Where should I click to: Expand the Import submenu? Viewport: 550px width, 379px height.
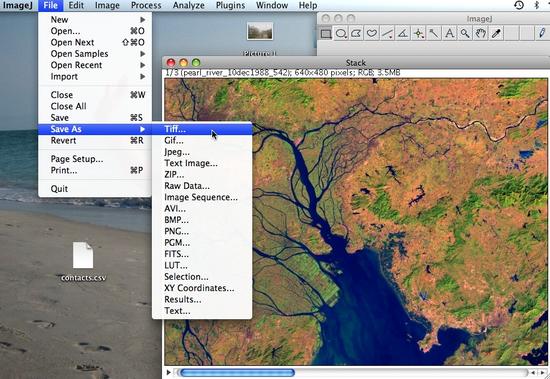click(x=95, y=77)
